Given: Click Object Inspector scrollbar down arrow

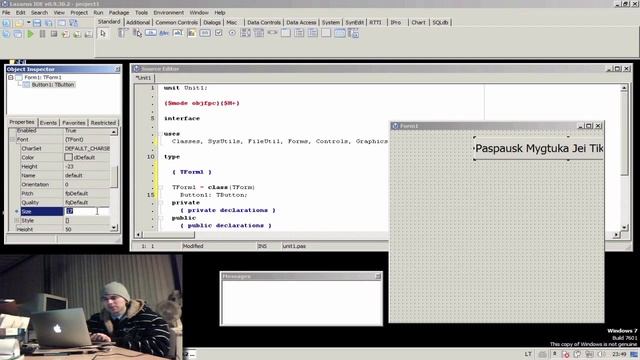Looking at the screenshot, I should pyautogui.click(x=114, y=228).
